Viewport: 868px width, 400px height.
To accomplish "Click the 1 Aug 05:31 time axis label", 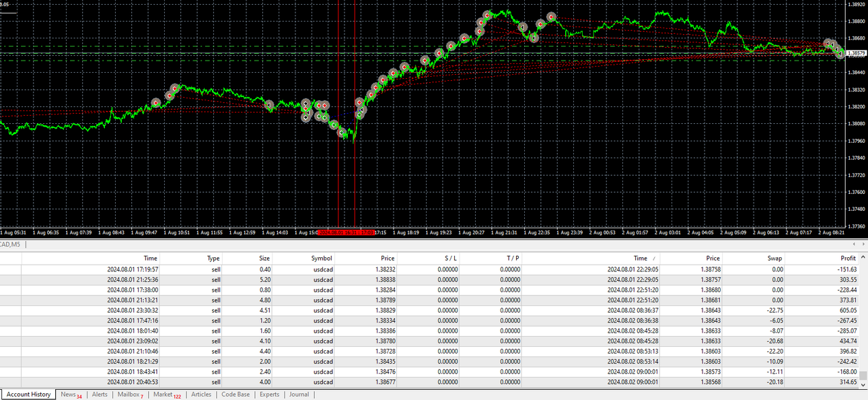I will click(x=13, y=232).
